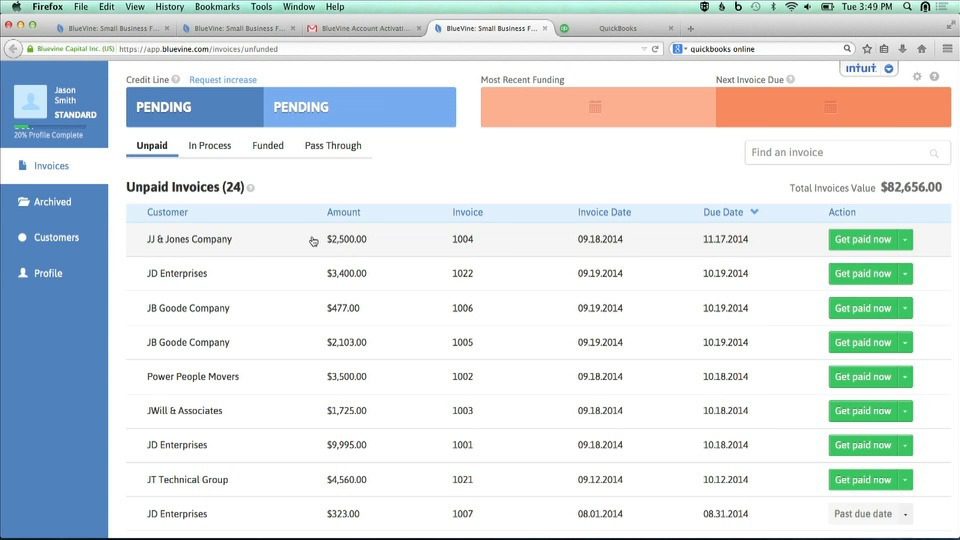Open the Firefox History menu

click(x=170, y=7)
